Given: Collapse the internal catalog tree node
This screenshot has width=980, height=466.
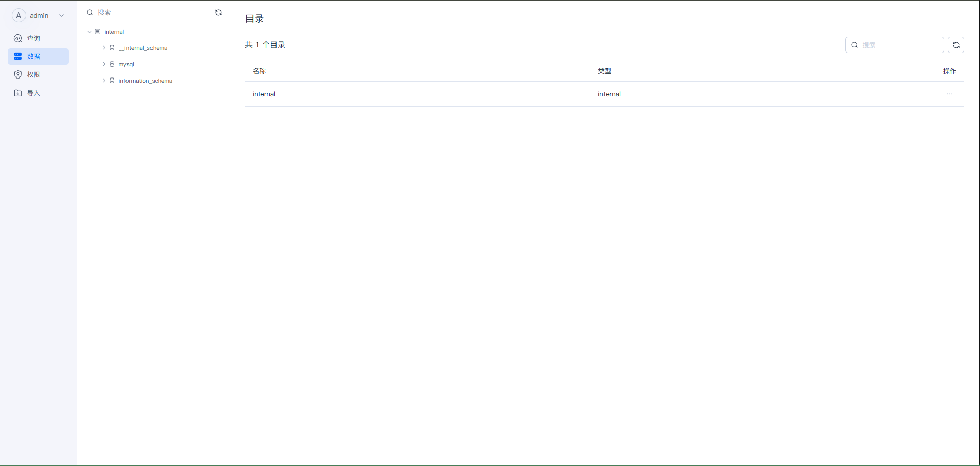Looking at the screenshot, I should (89, 32).
